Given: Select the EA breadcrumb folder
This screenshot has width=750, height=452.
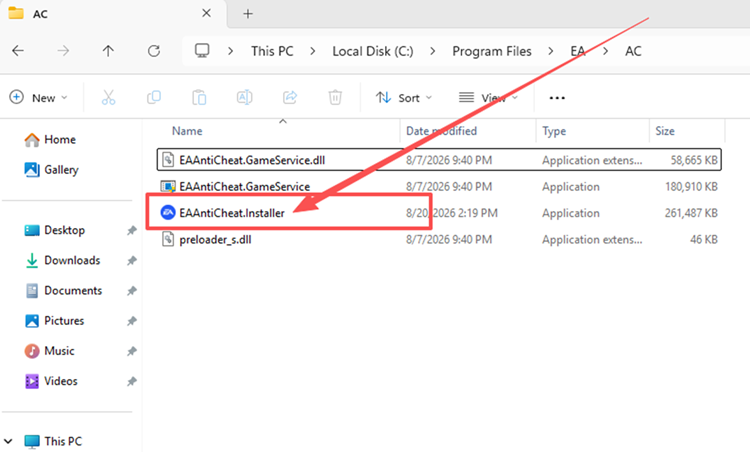Looking at the screenshot, I should [x=577, y=51].
